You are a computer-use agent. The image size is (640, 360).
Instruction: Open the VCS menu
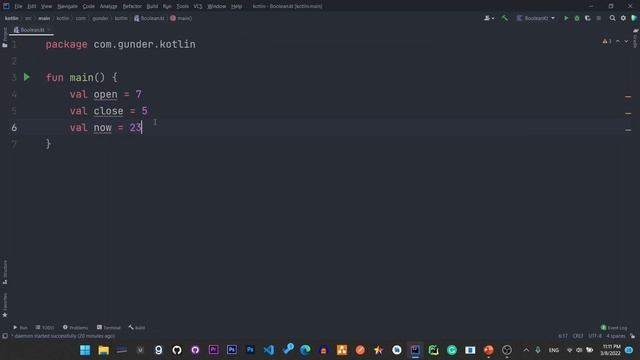coord(198,6)
